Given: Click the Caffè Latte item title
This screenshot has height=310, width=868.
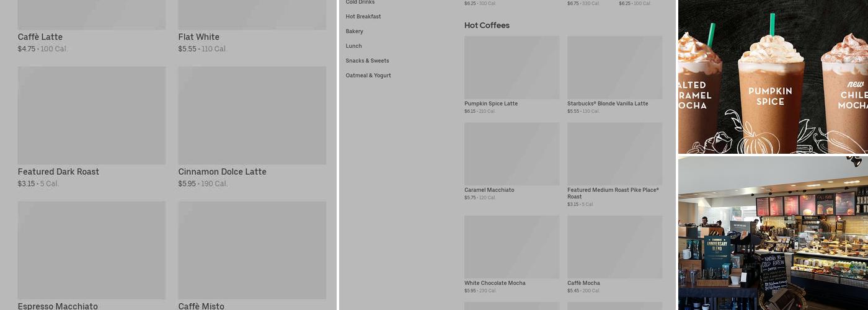Looking at the screenshot, I should (x=40, y=37).
